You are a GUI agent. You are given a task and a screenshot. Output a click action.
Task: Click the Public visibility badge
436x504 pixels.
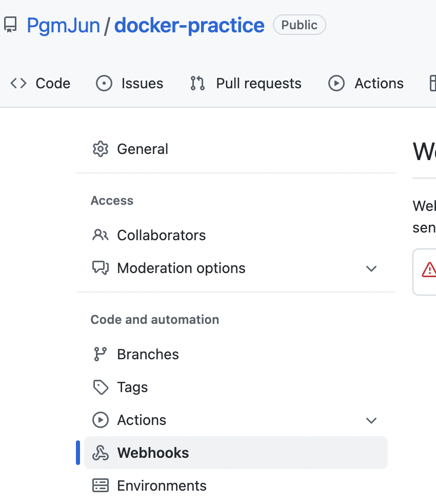(300, 25)
